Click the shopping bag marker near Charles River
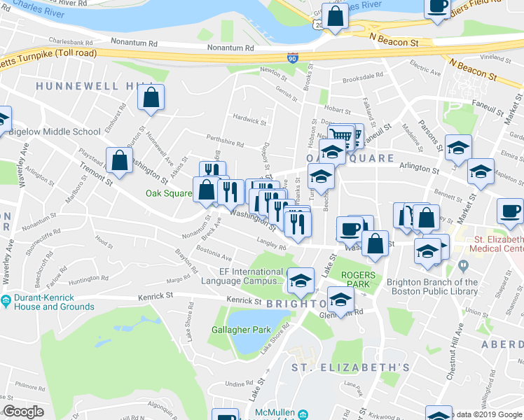 [335, 17]
